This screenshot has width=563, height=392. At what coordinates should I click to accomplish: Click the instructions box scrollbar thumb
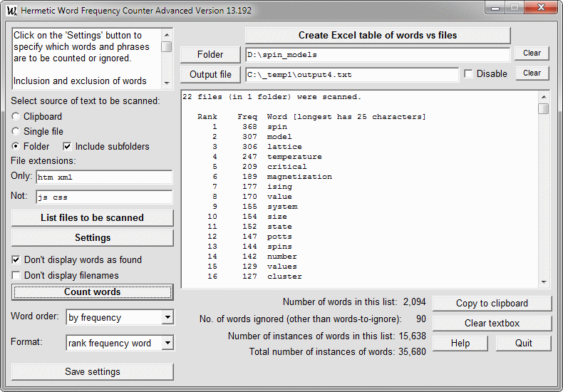[x=167, y=46]
